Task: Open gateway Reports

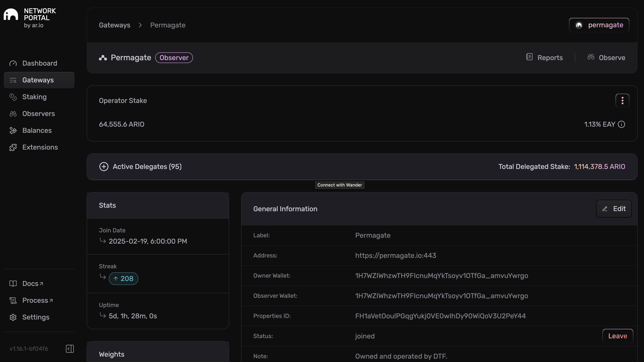Action: pos(544,58)
